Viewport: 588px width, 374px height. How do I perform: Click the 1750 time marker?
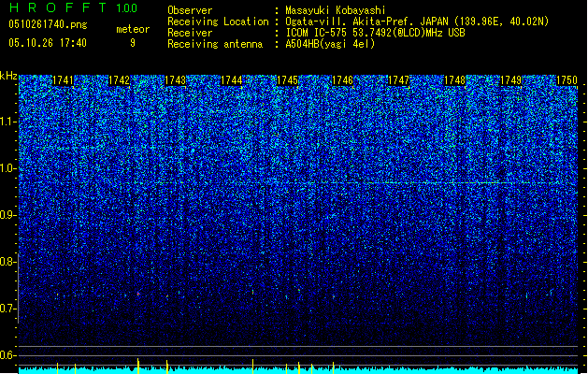566,80
